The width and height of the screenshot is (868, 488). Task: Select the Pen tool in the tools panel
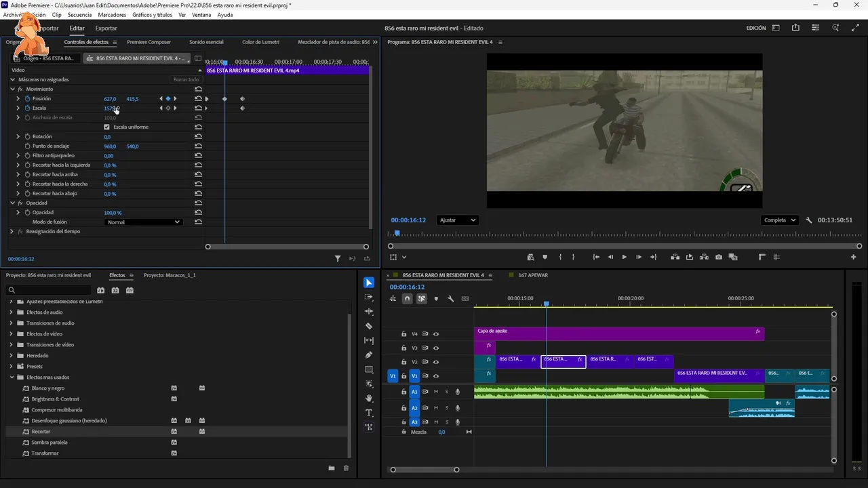(x=369, y=354)
